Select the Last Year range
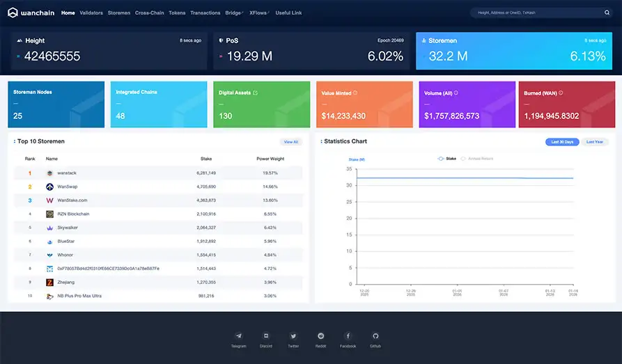The image size is (622, 364). [x=595, y=142]
